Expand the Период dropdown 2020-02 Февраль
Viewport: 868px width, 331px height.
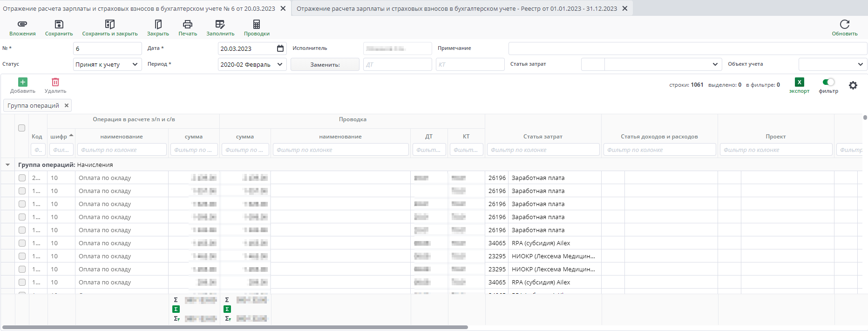252,64
